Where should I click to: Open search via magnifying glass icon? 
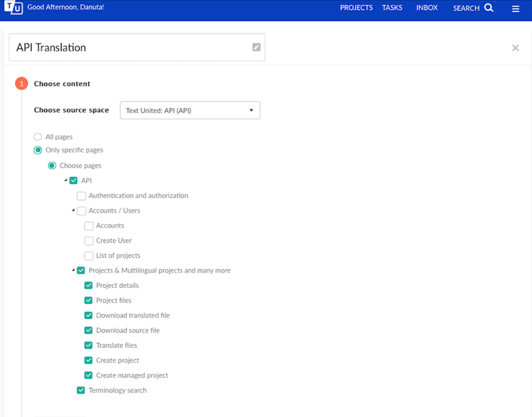click(x=489, y=8)
